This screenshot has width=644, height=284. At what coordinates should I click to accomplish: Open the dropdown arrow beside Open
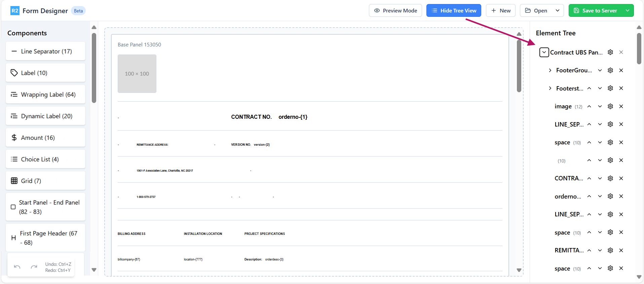click(558, 10)
